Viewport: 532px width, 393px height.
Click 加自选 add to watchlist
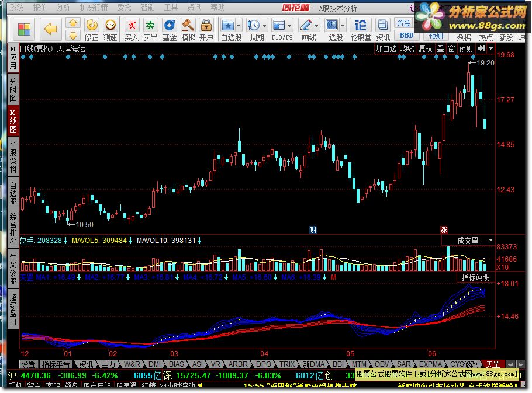point(386,49)
